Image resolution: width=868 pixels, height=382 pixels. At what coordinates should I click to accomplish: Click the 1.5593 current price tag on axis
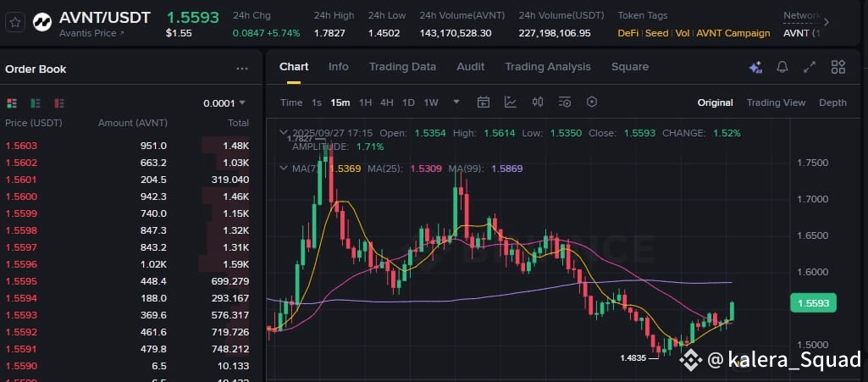pyautogui.click(x=813, y=303)
